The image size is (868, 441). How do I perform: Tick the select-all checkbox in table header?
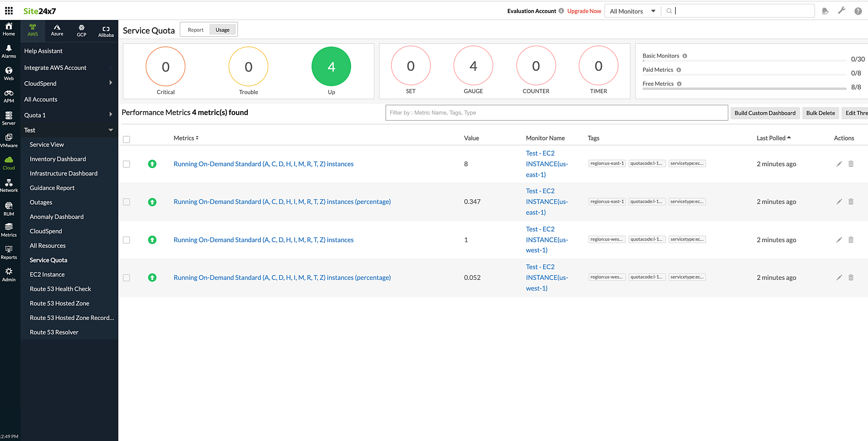point(126,139)
